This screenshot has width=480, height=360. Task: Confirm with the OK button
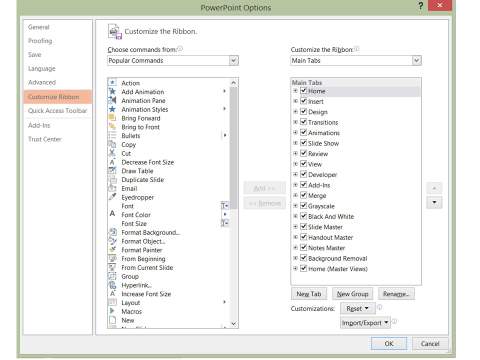point(389,343)
